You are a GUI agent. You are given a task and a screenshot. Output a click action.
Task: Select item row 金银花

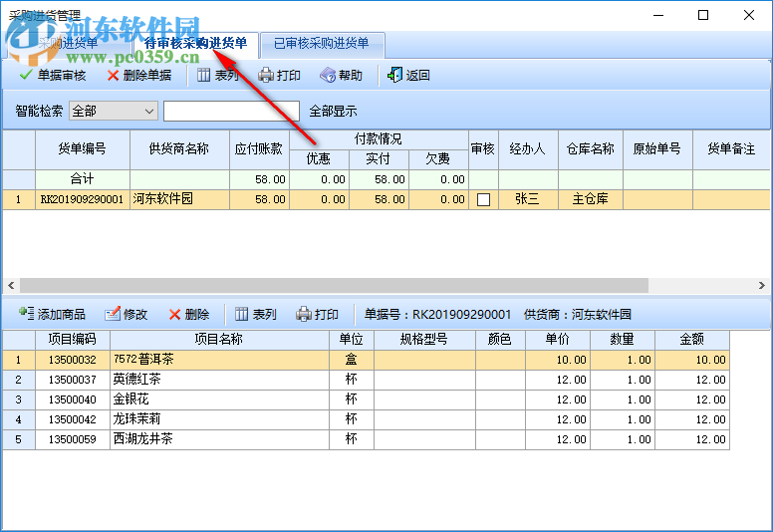click(366, 399)
